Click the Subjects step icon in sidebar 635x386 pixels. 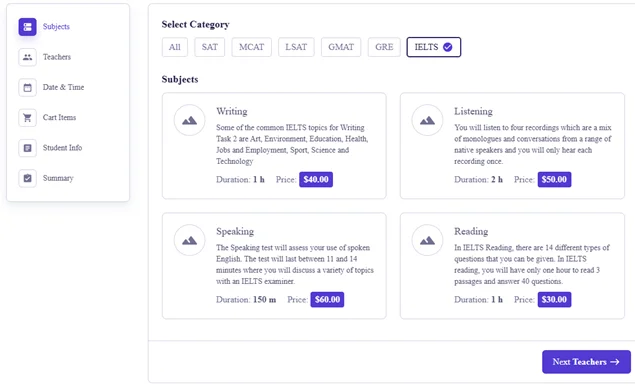click(28, 27)
